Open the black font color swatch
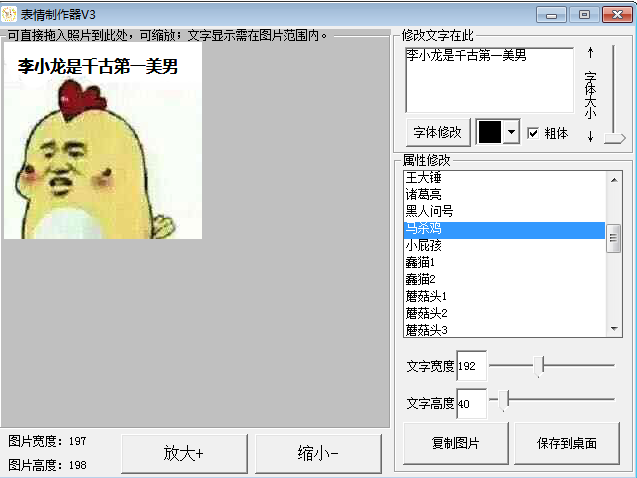The width and height of the screenshot is (637, 478). point(490,132)
